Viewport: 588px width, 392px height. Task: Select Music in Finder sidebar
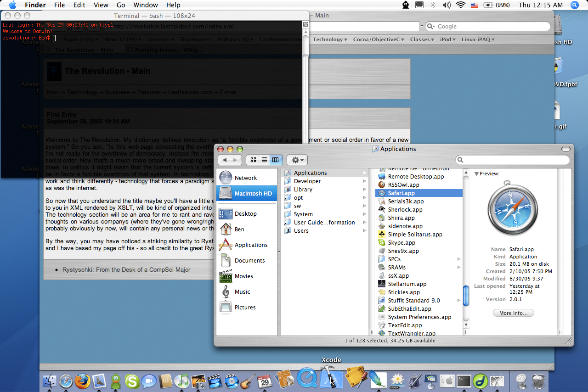pos(247,291)
